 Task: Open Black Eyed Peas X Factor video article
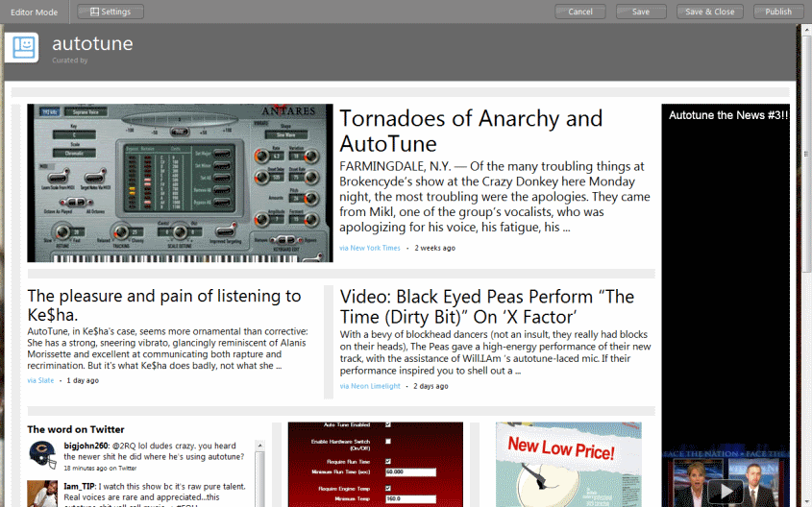coord(487,306)
